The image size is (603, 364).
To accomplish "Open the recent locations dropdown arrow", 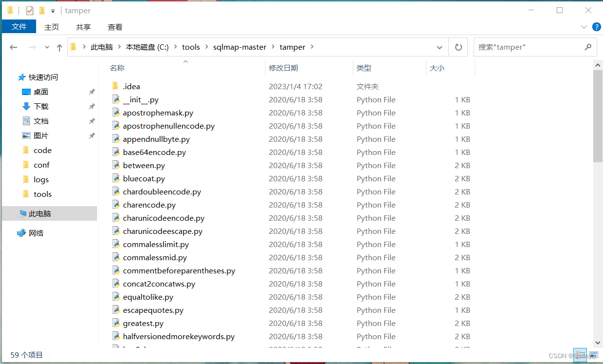I will click(x=47, y=47).
